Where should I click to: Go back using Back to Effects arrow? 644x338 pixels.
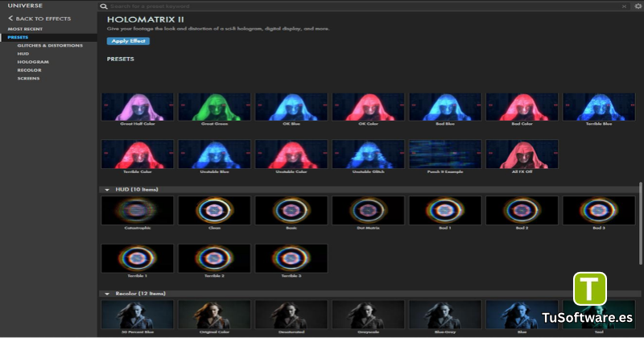(39, 19)
